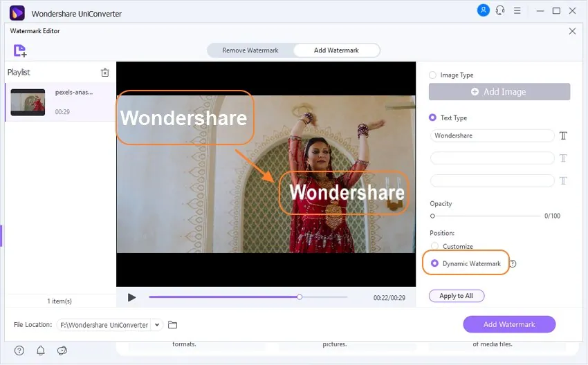588x365 pixels.
Task: Click the Opacity slider handle
Action: (432, 216)
